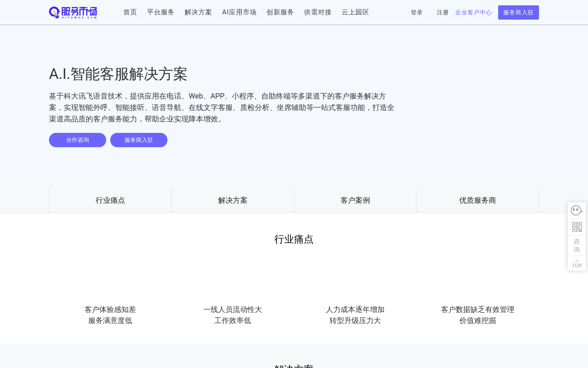Click the 合作咨询 button
The image size is (588, 368).
[78, 140]
